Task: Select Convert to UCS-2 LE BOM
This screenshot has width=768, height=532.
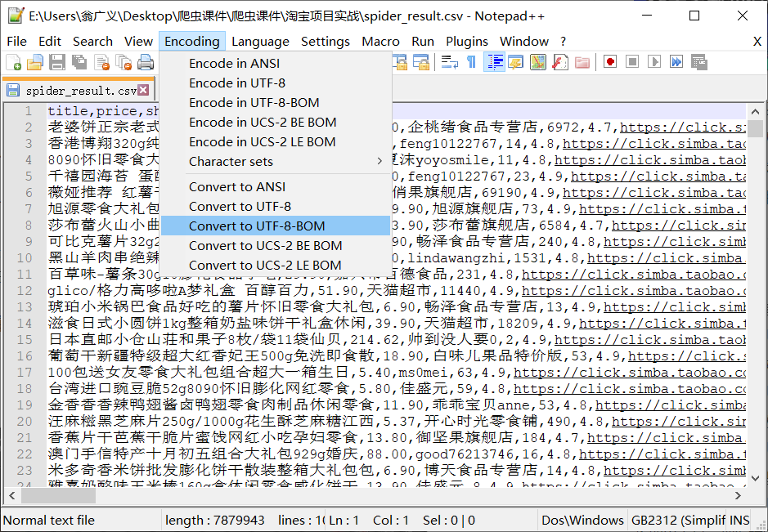Action: 276,266
